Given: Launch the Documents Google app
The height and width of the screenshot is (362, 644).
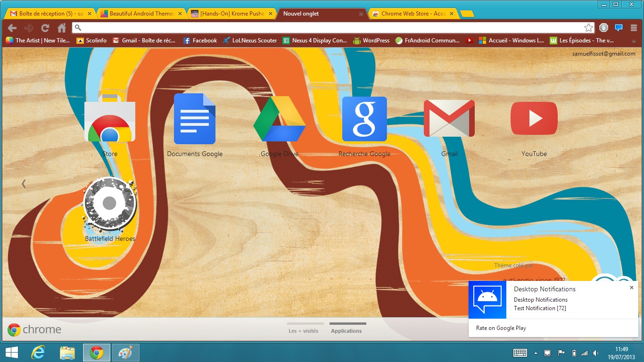Looking at the screenshot, I should tap(195, 119).
